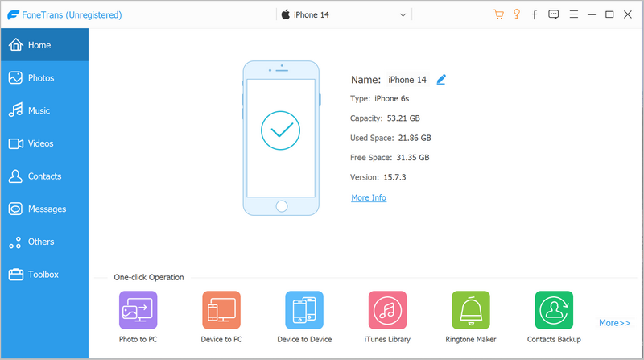Click the 'One-click Operation' heading
The height and width of the screenshot is (360, 644).
point(149,277)
